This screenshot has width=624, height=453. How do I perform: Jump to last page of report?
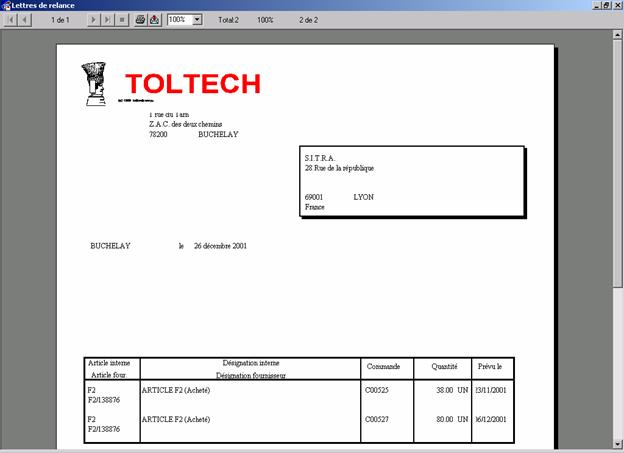pyautogui.click(x=107, y=20)
